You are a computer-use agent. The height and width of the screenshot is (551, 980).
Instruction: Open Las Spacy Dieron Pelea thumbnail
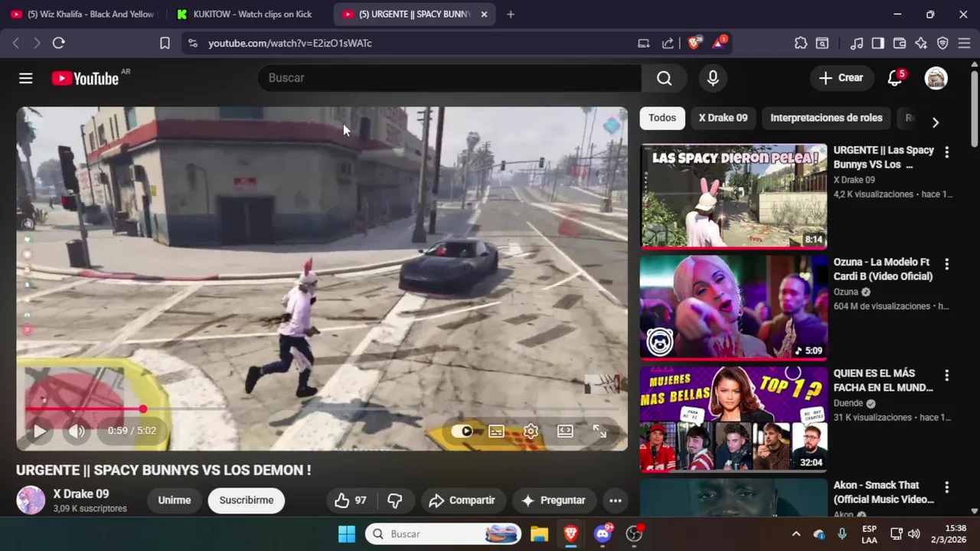pyautogui.click(x=733, y=196)
